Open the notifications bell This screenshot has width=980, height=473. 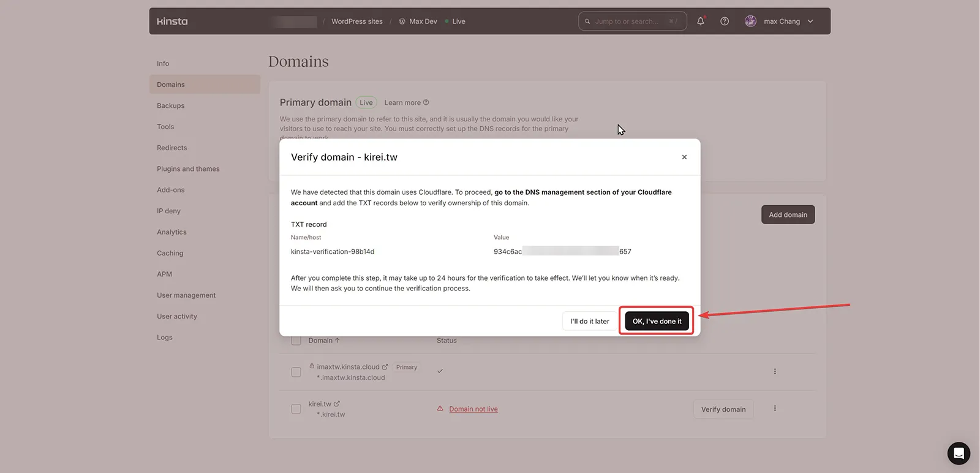tap(701, 21)
